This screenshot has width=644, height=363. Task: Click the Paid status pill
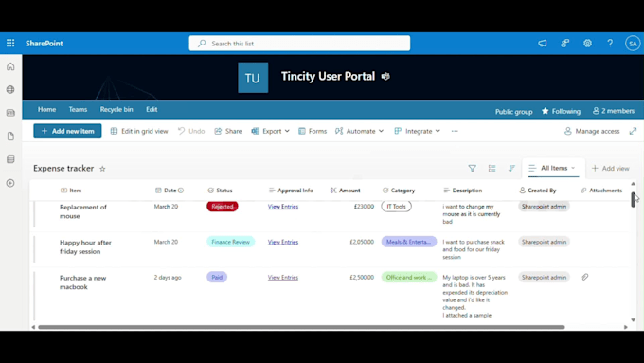tap(217, 277)
